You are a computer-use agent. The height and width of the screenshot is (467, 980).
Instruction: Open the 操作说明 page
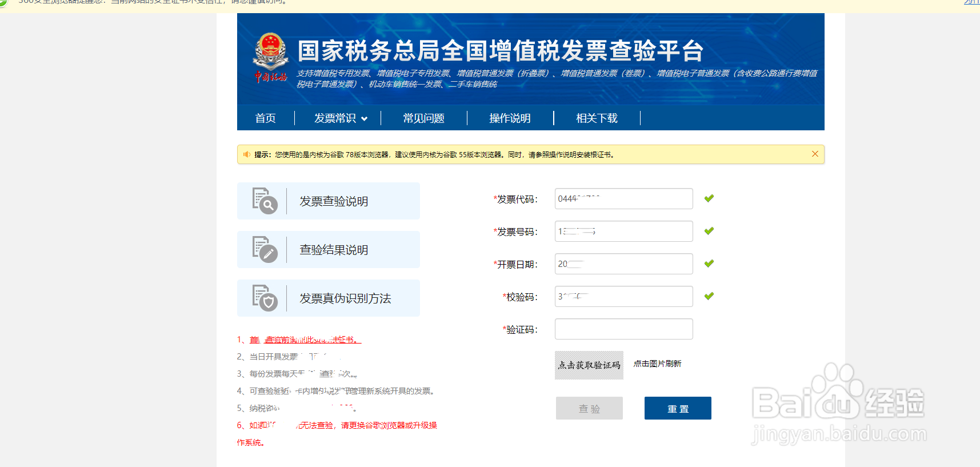[x=510, y=118]
